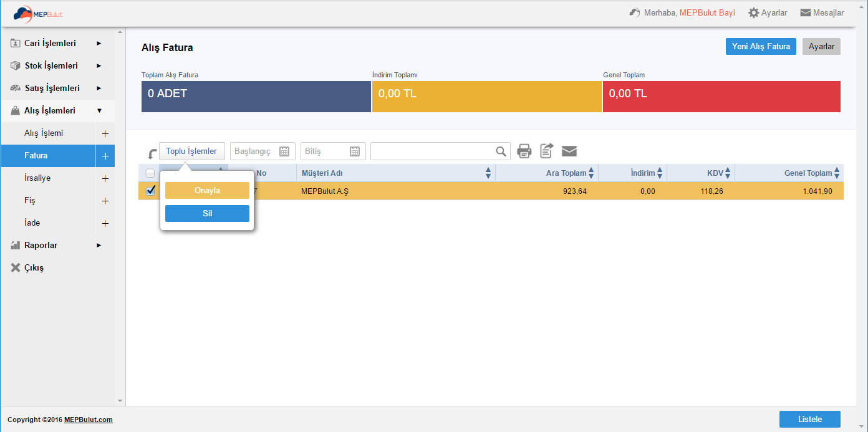Click the 118,26 KDV cell
The image size is (868, 432).
pos(711,191)
